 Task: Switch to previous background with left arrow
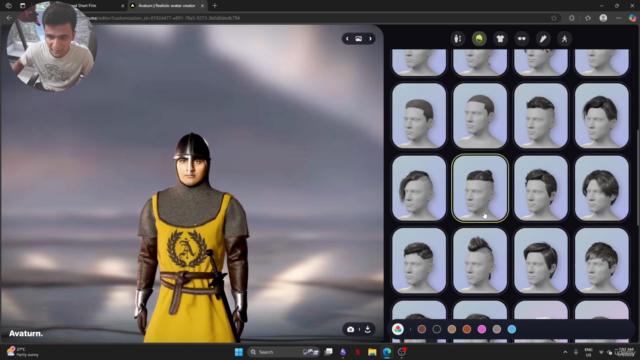click(347, 39)
